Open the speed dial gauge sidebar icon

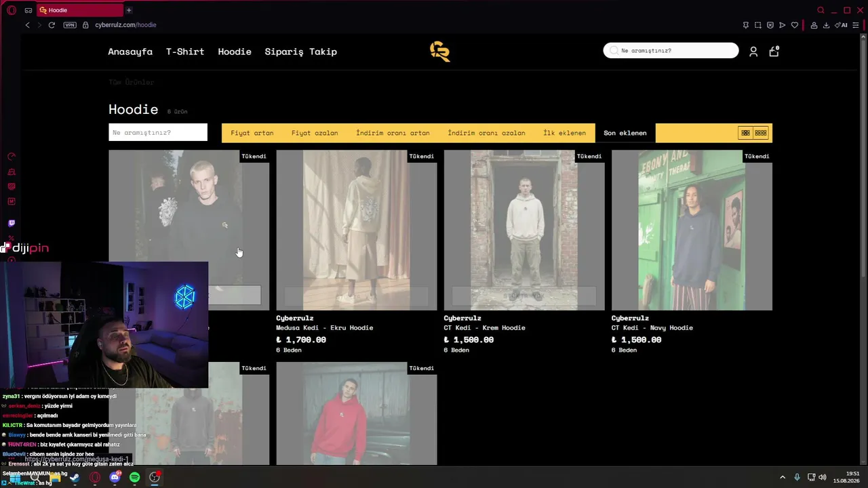pos(12,157)
